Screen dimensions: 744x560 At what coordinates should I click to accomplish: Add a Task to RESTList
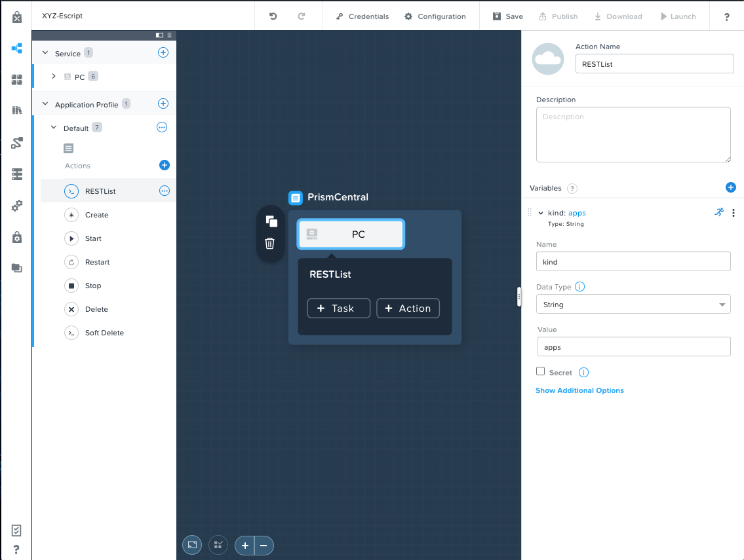tap(339, 308)
